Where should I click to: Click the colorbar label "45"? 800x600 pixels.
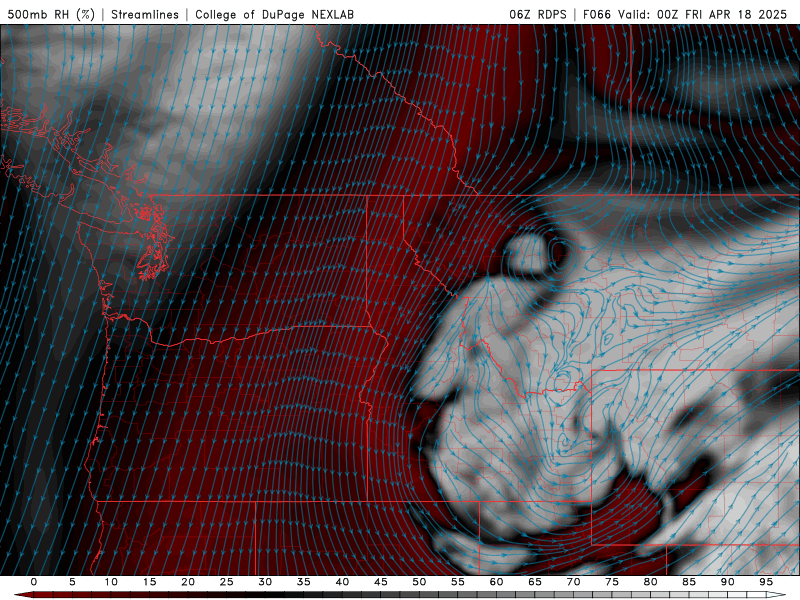[381, 582]
